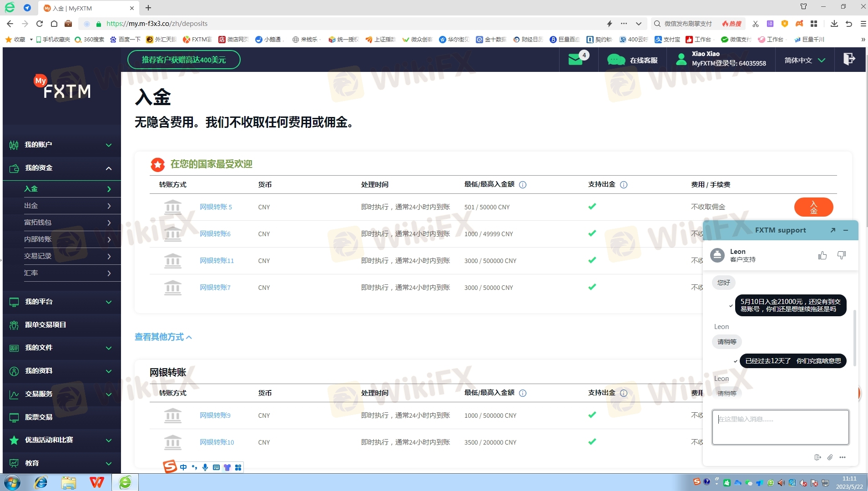Attach a file in support chat

pyautogui.click(x=830, y=457)
